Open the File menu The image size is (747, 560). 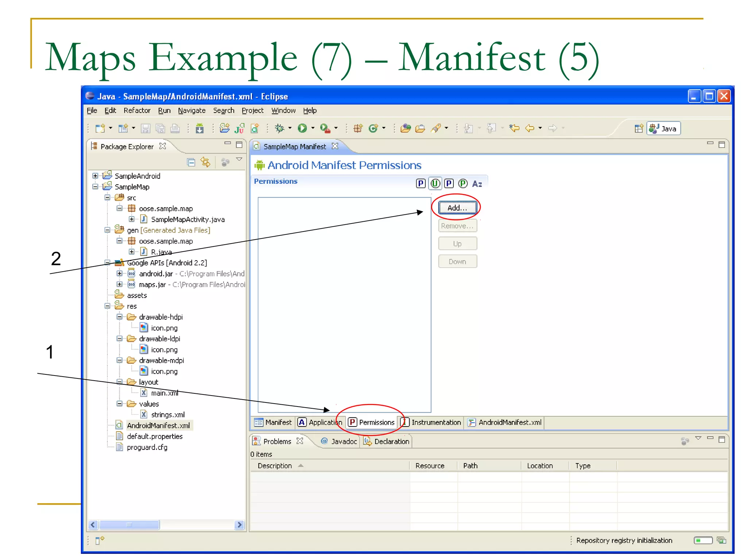point(92,110)
